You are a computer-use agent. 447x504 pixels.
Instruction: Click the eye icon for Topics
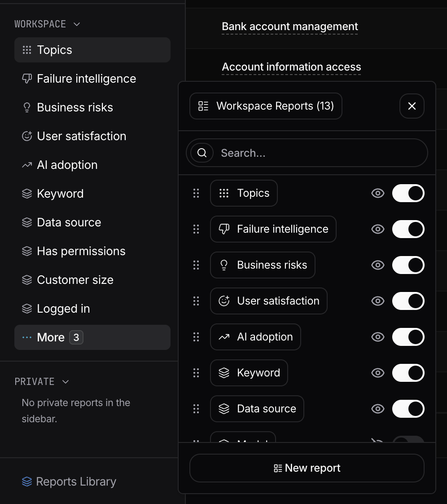click(x=377, y=193)
